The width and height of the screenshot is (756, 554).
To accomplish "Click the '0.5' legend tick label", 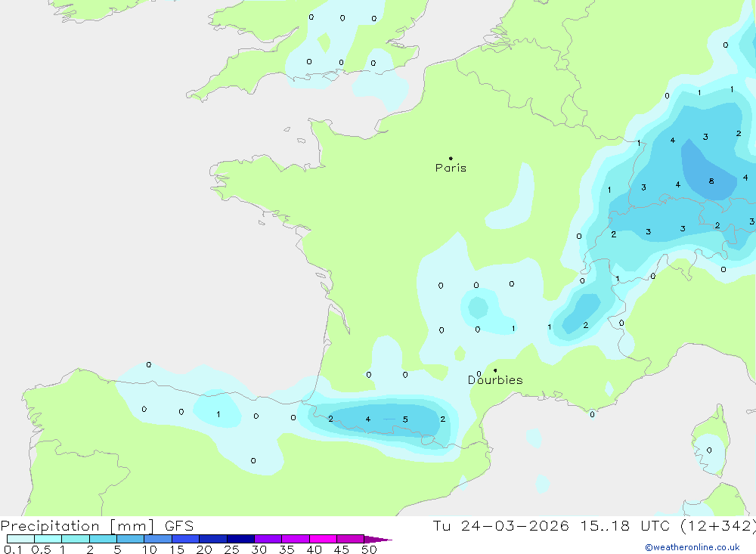I will pos(41,549).
